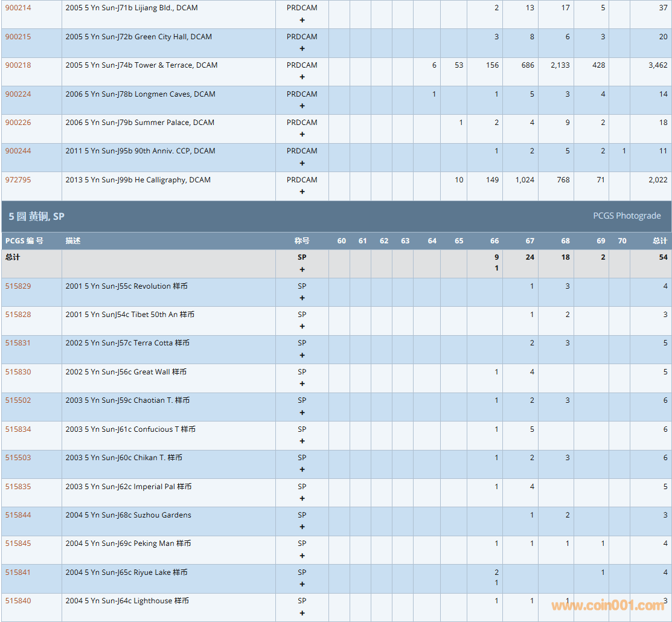Image resolution: width=672 pixels, height=622 pixels.
Task: Click the PCGS 编号 column header
Action: click(24, 241)
